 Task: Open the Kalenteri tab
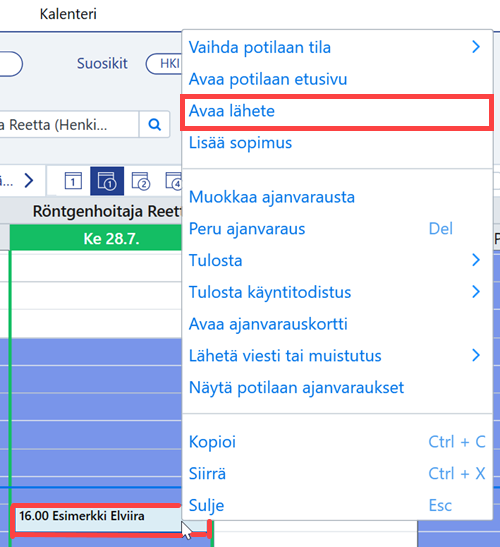68,14
